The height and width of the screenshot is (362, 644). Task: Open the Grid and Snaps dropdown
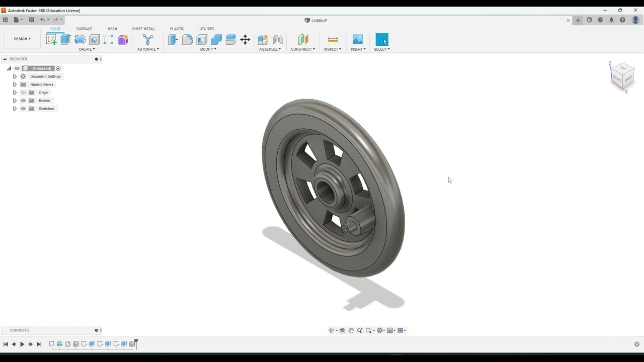click(391, 330)
